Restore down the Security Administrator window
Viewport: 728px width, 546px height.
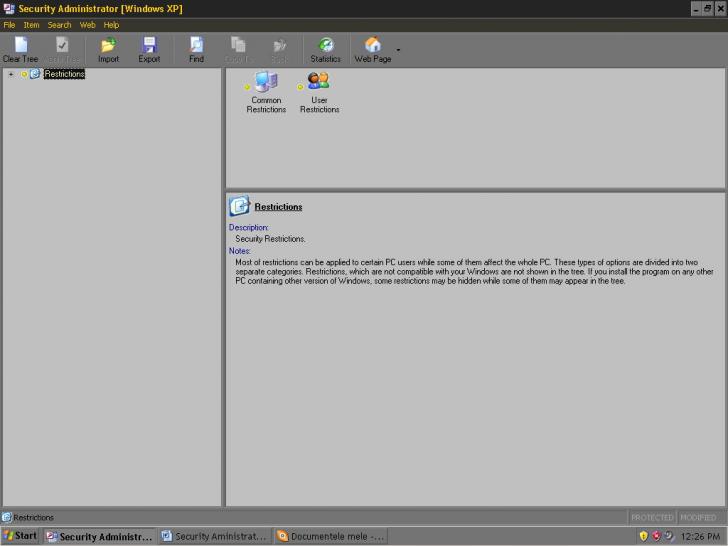708,9
